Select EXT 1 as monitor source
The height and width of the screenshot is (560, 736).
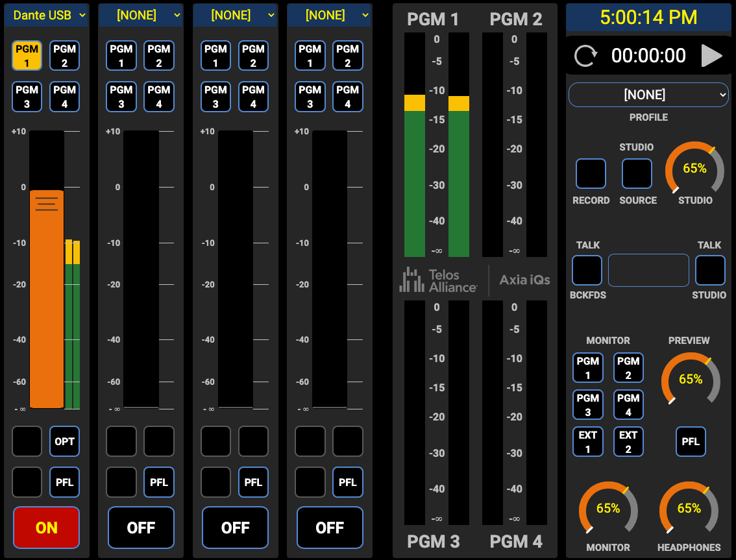(587, 442)
